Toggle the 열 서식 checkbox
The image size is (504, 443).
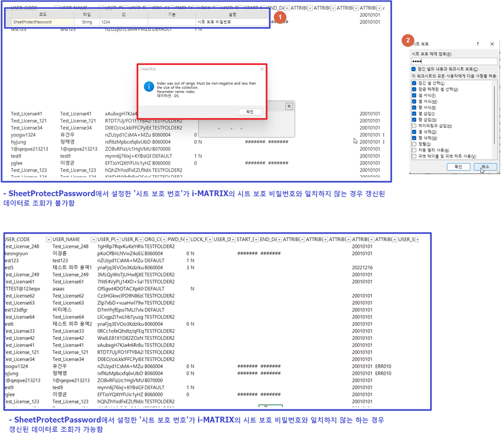[x=414, y=102]
